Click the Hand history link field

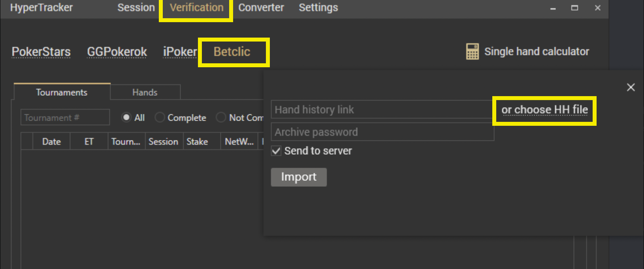click(x=382, y=110)
